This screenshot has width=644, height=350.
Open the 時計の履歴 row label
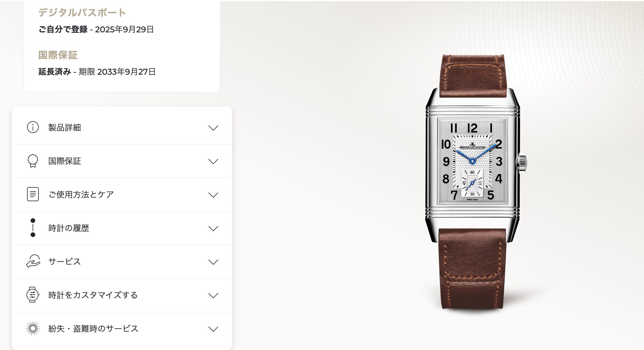pos(69,228)
